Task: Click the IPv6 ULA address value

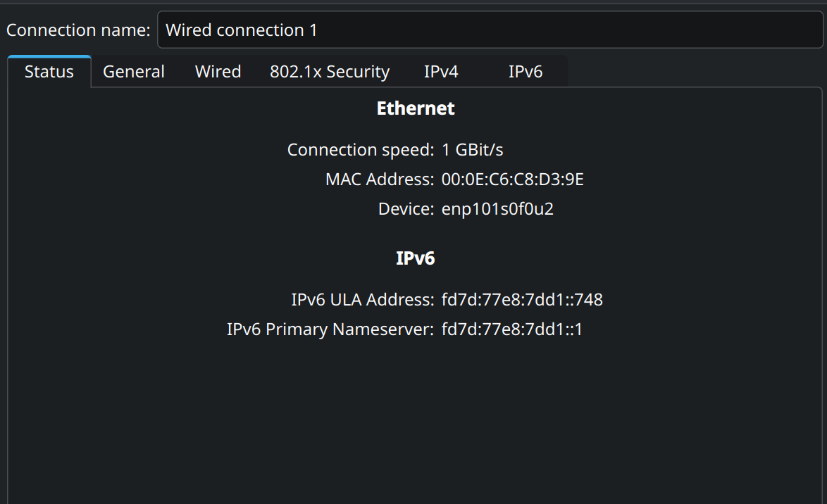Action: click(521, 299)
